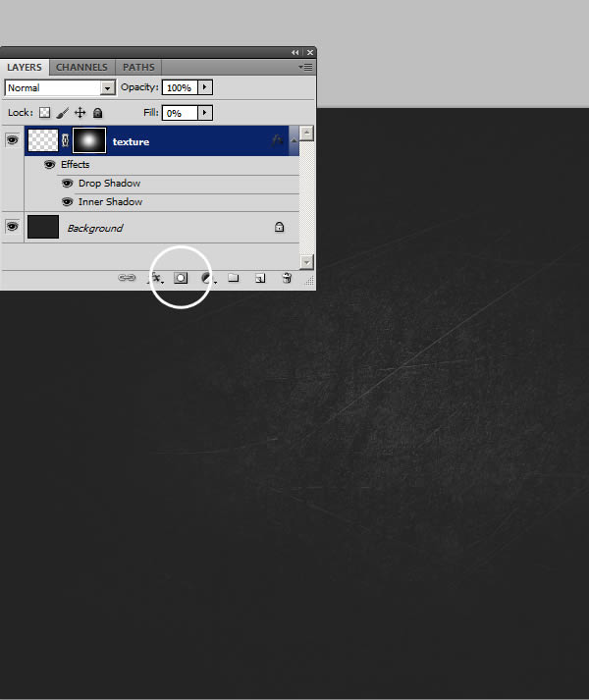Hide the Drop Shadow effect
Image resolution: width=589 pixels, height=700 pixels.
pyautogui.click(x=68, y=184)
